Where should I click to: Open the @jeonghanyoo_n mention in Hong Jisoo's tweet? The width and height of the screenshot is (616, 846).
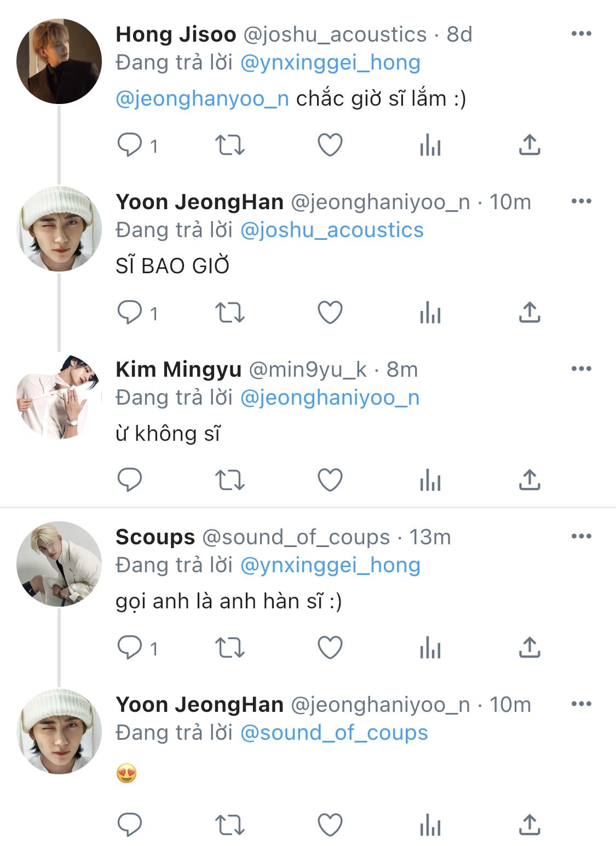pyautogui.click(x=203, y=99)
